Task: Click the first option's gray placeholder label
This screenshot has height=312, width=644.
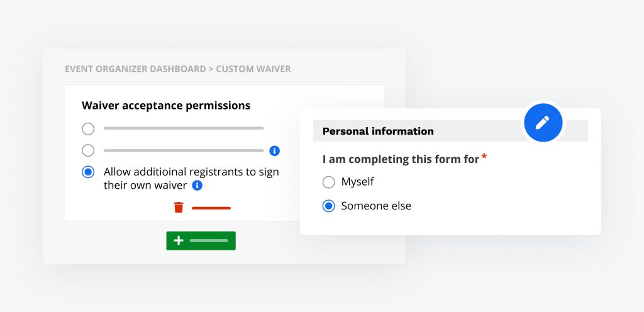Action: tap(184, 128)
